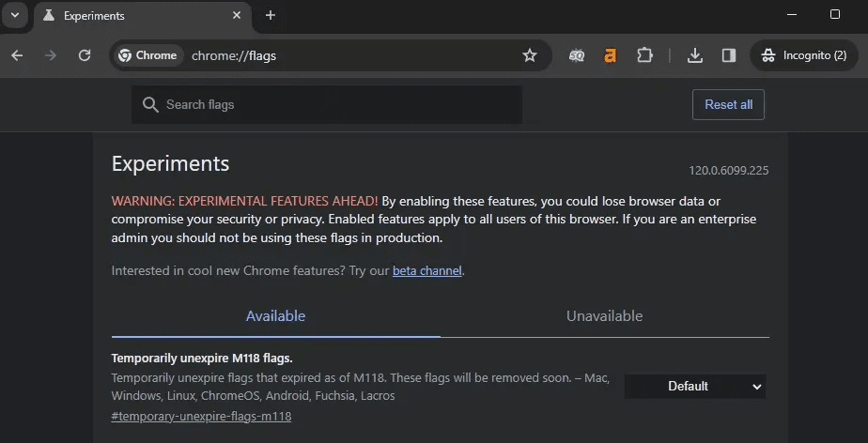Show the Downloads panel
Screen dimensions: 868x443
tap(695, 55)
